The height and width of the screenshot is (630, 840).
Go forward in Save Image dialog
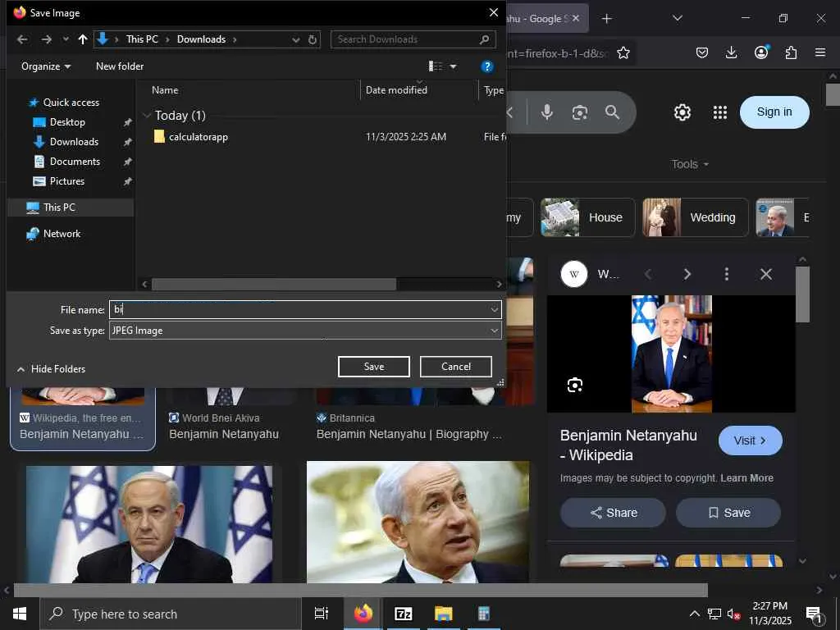[x=47, y=39]
